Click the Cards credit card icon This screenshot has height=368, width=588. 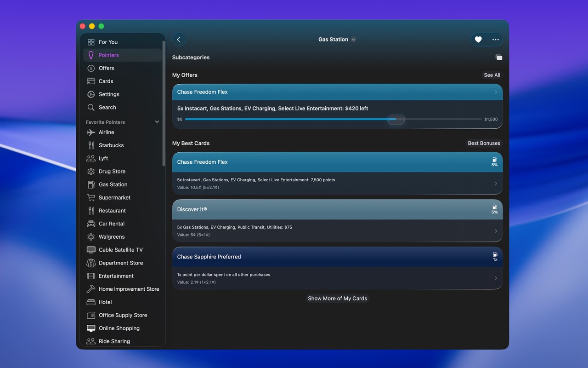91,81
